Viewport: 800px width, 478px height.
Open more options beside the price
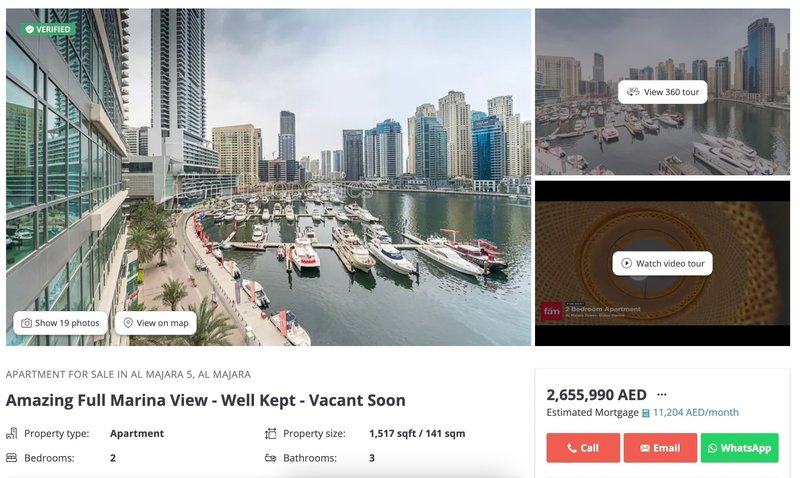(662, 394)
